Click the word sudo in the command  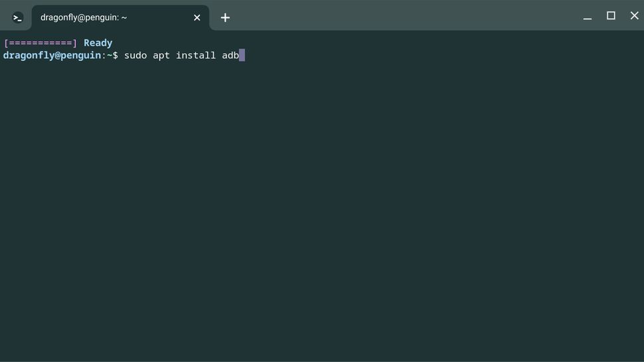(135, 56)
